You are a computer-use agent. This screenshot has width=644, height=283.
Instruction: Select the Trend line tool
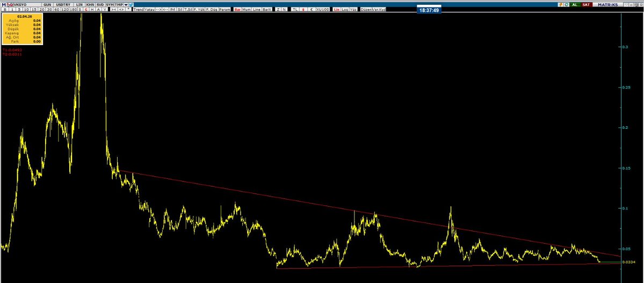(139, 9)
